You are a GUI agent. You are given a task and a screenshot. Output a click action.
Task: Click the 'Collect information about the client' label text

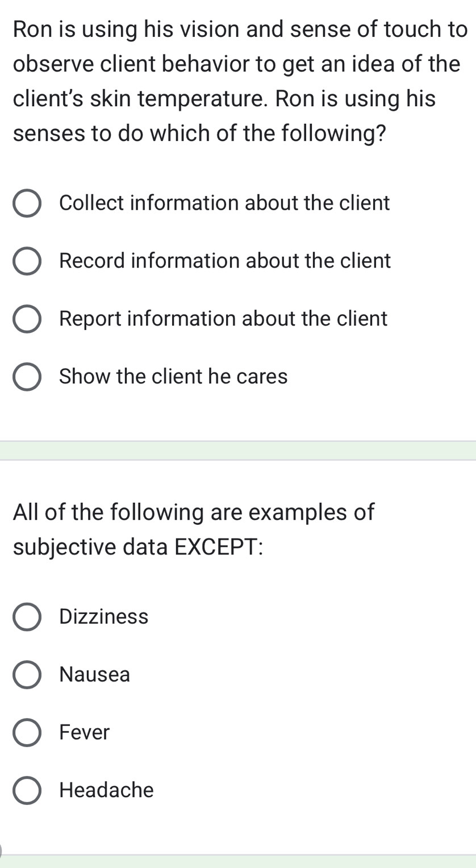224,203
